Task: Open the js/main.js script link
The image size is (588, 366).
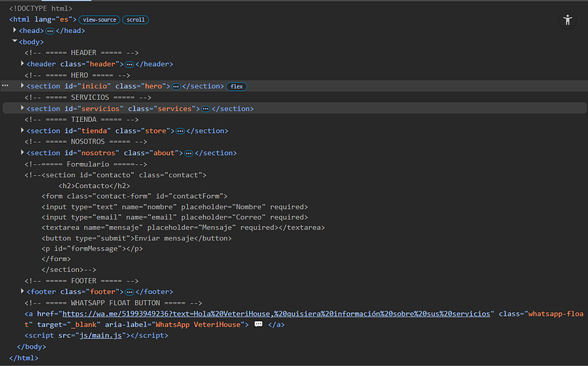Action: [100, 336]
